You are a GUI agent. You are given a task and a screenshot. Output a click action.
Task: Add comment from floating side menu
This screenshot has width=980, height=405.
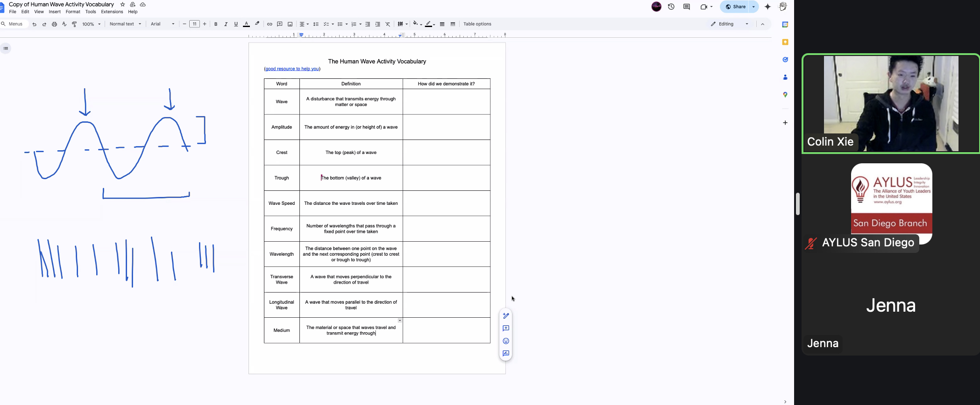tap(506, 328)
